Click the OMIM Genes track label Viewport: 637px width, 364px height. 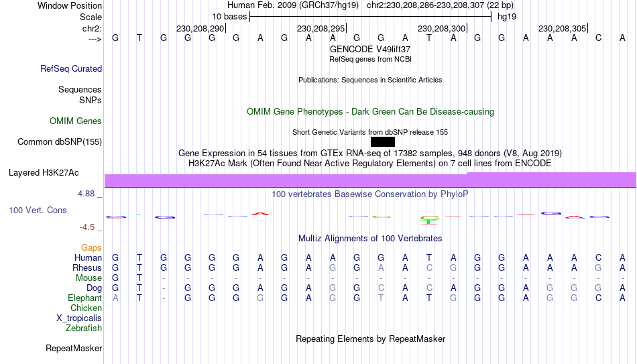point(76,121)
